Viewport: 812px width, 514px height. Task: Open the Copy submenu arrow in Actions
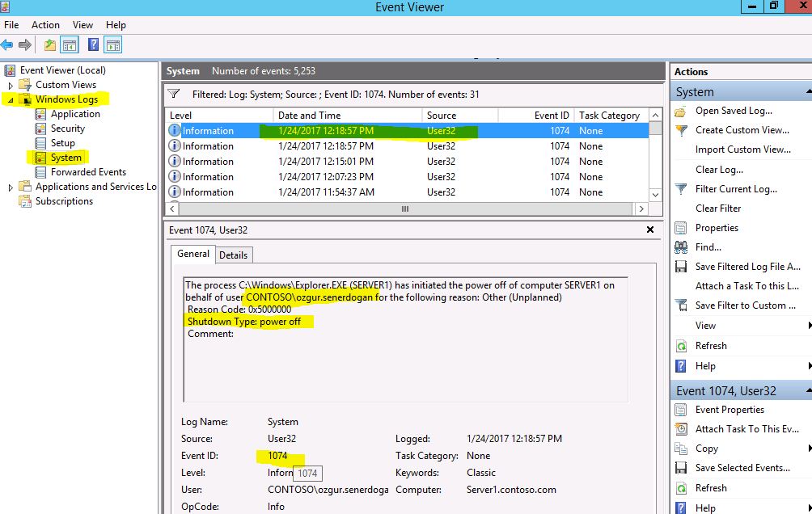[x=810, y=449]
